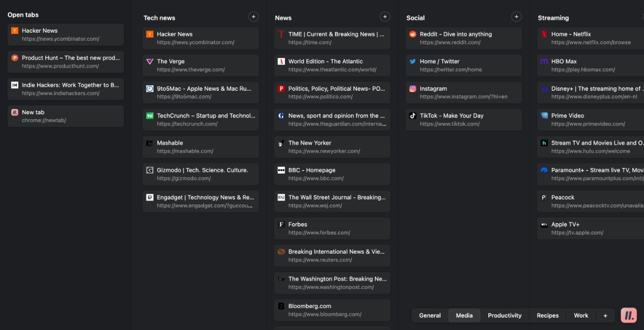The image size is (644, 330).
Task: Click the Reddit favicon in Social
Action: tap(413, 34)
